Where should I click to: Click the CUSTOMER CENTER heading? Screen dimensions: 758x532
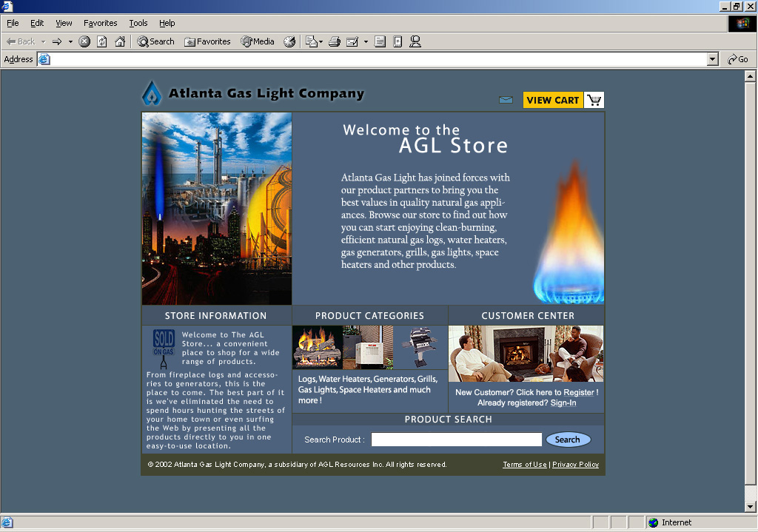coord(528,315)
